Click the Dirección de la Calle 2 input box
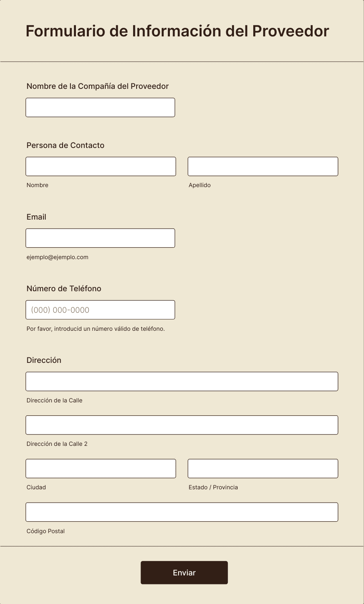This screenshot has height=604, width=364. (182, 425)
